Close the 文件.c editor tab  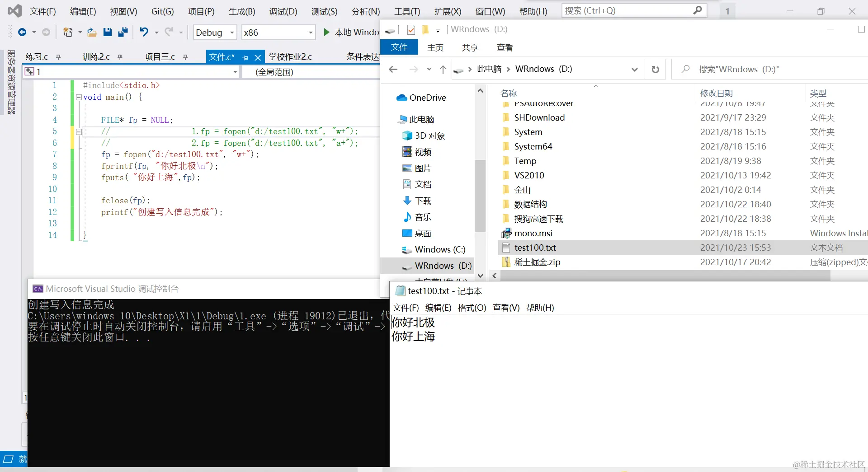click(x=258, y=57)
